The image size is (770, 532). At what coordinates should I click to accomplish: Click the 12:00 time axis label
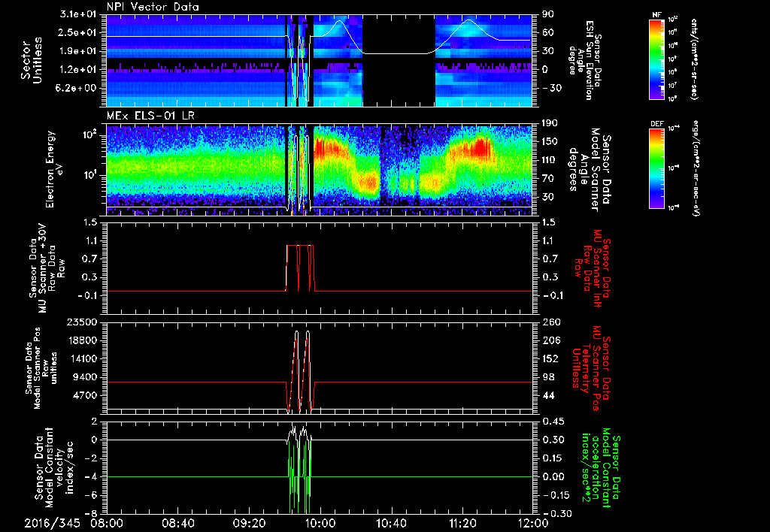(533, 523)
